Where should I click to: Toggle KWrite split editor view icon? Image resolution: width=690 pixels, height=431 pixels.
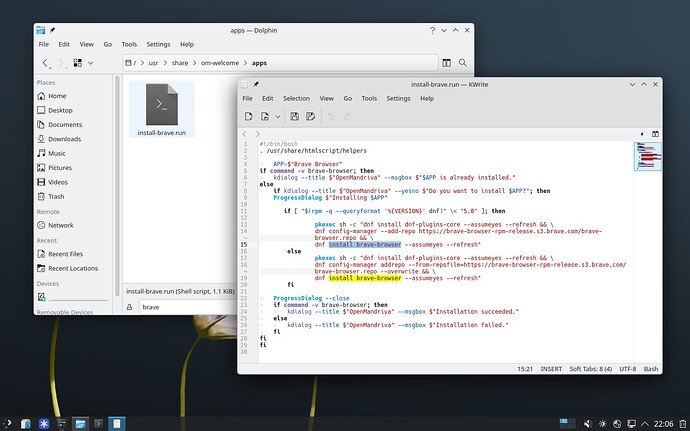[x=655, y=134]
